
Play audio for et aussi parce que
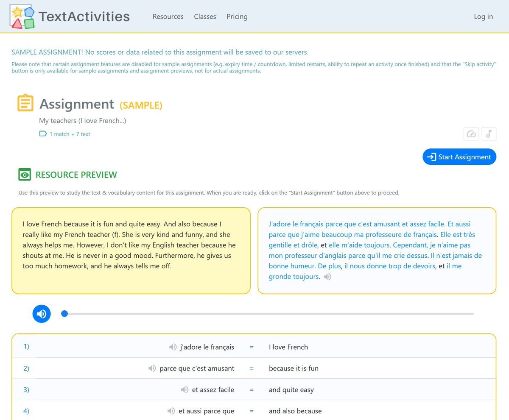click(x=171, y=411)
